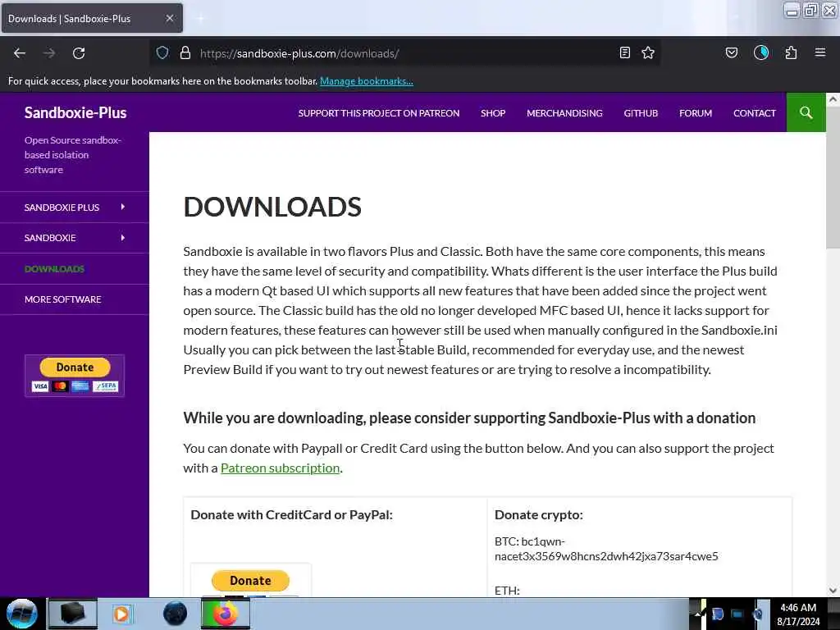Open MORE SOFTWARE sidebar item
Viewport: 840px width, 630px height.
point(62,299)
